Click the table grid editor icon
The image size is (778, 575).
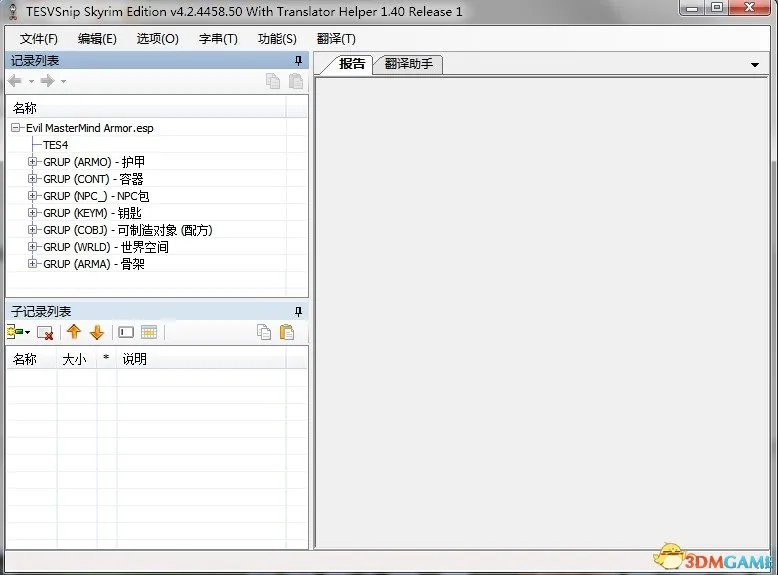click(149, 333)
